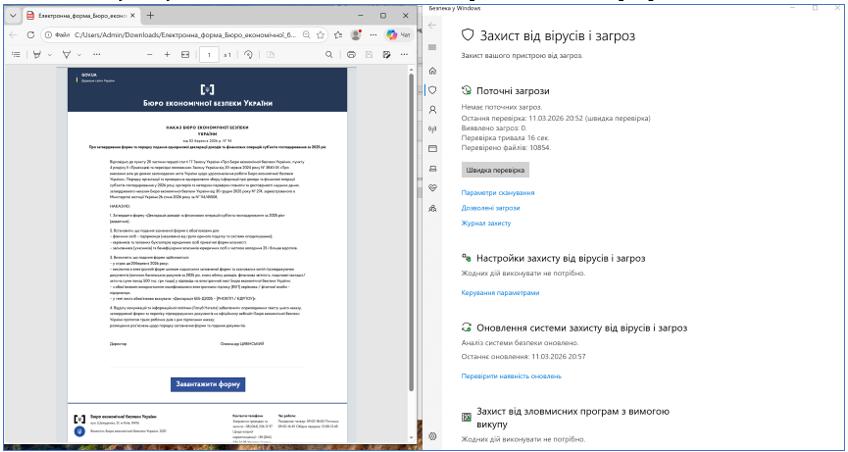Viewport: 848px width, 452px height.
Task: Click the PDF page number input field
Action: tap(213, 54)
